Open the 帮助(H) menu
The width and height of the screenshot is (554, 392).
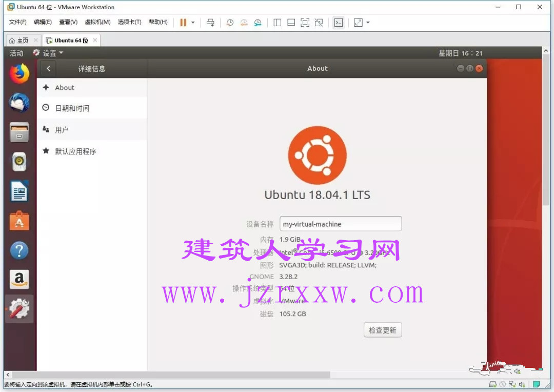tap(159, 22)
